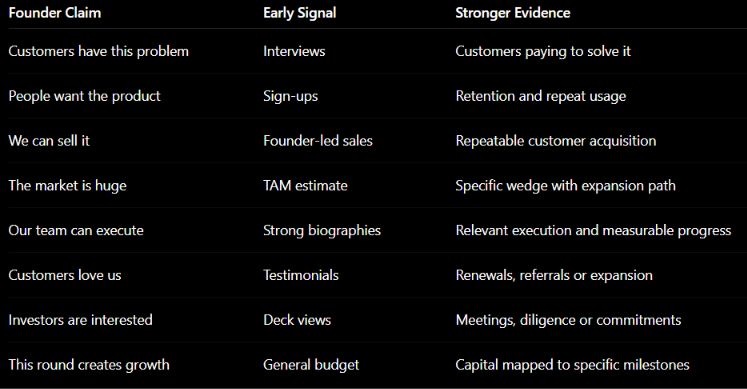Click the Strong biographies cell
This screenshot has height=389, width=747.
[x=322, y=230]
